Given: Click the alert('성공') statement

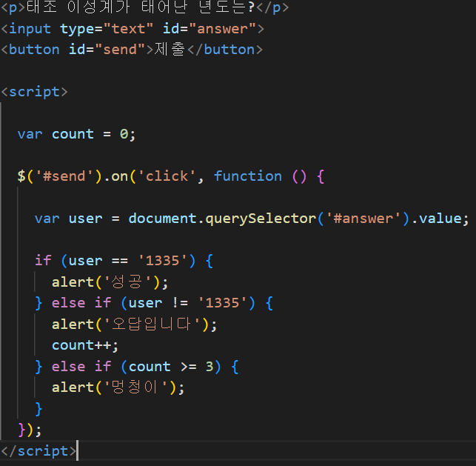Looking at the screenshot, I should point(110,282).
